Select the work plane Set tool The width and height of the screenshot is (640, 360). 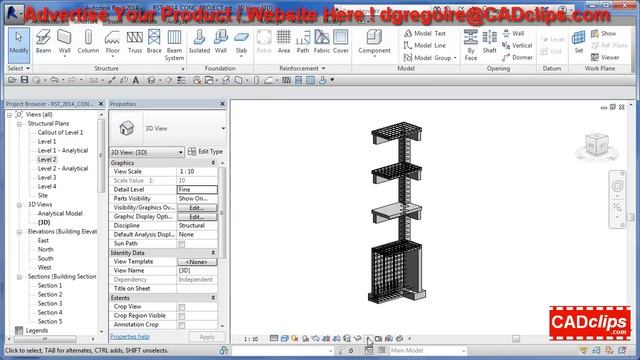(x=578, y=42)
